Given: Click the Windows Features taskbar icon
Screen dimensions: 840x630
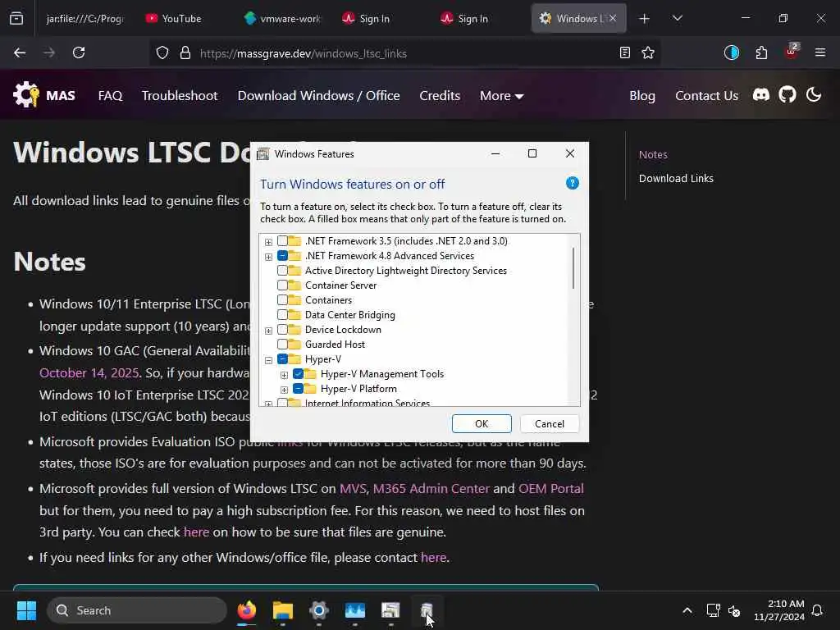Looking at the screenshot, I should 390,610.
